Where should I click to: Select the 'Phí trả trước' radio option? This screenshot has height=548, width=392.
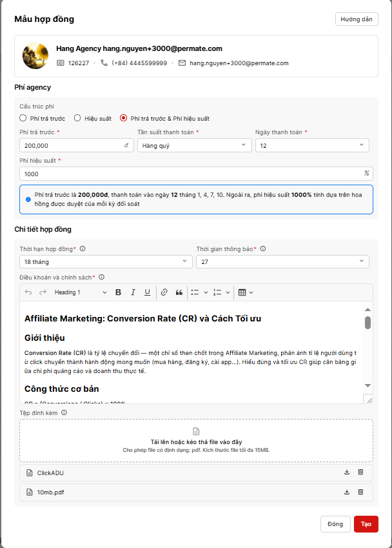click(x=24, y=119)
